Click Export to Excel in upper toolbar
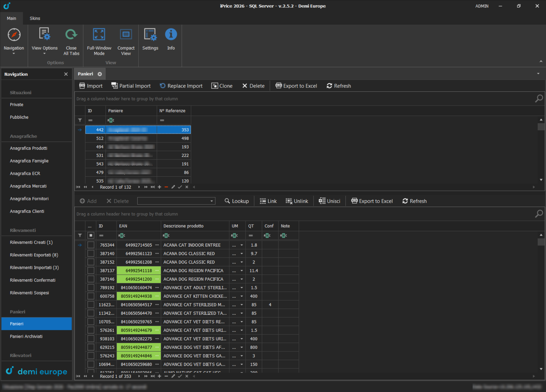546x392 pixels. pyautogui.click(x=296, y=86)
